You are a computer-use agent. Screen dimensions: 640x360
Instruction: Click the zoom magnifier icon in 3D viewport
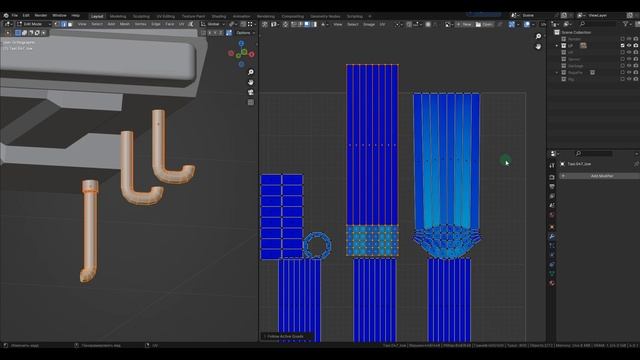coord(251,72)
